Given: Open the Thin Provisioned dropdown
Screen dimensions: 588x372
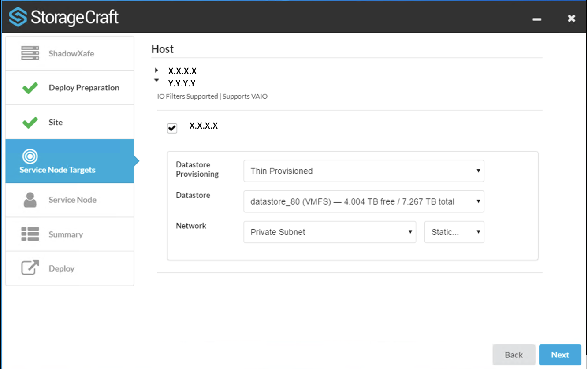Looking at the screenshot, I should (x=364, y=171).
